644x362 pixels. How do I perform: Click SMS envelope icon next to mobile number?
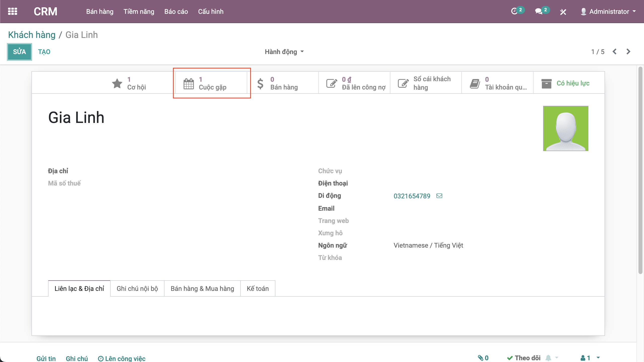pyautogui.click(x=439, y=196)
